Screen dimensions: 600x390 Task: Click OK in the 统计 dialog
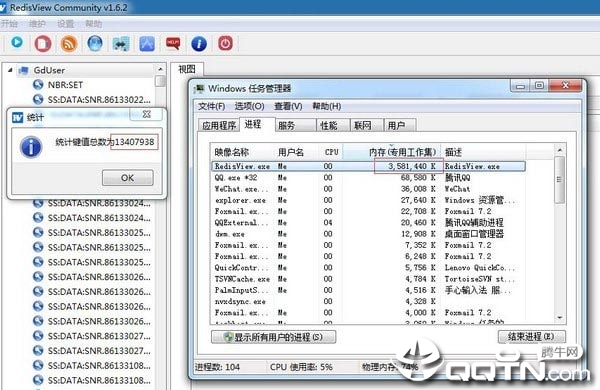[x=127, y=178]
